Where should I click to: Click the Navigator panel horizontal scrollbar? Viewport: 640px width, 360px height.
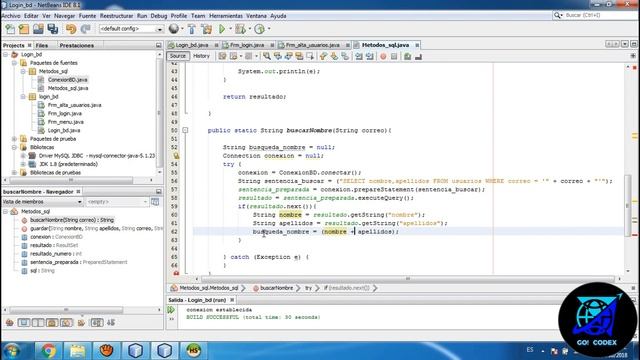point(66,310)
